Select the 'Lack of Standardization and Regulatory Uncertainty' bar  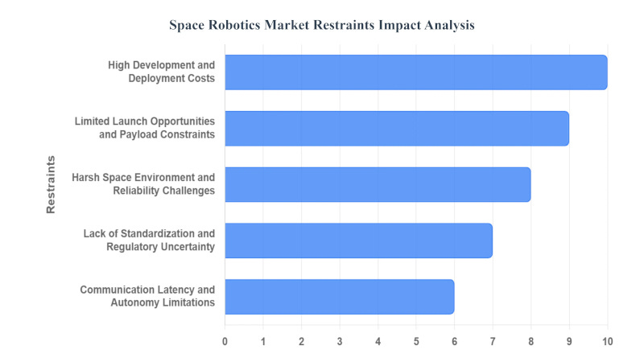coord(358,241)
